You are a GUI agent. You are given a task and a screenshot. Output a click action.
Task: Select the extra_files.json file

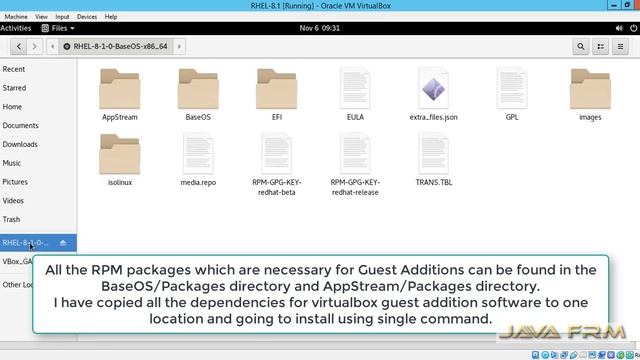point(433,94)
